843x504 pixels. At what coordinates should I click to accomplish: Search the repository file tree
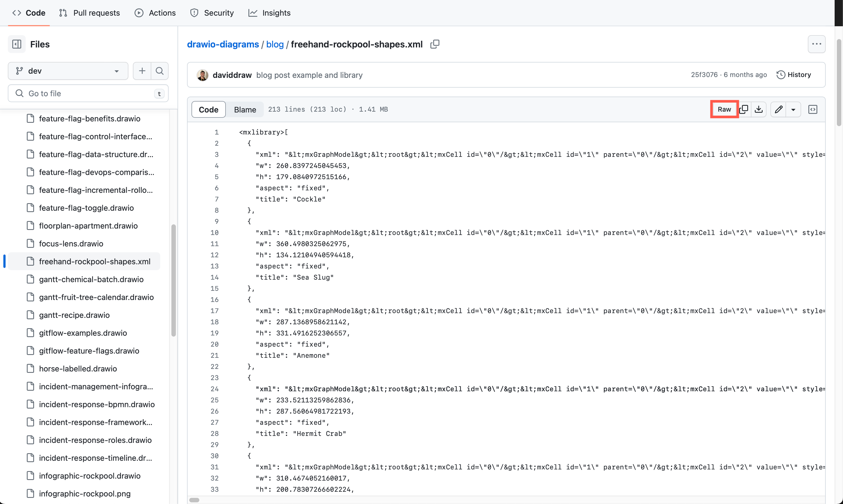(x=159, y=71)
